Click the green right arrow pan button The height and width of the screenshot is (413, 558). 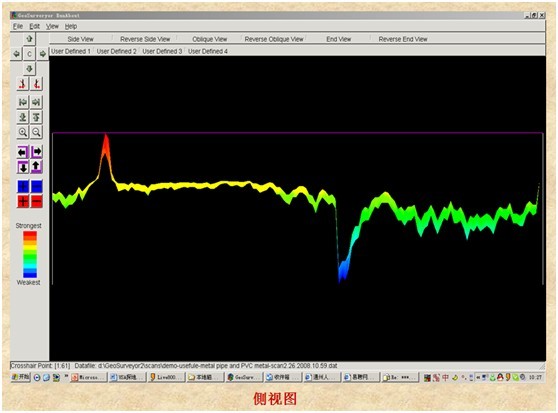(42, 54)
